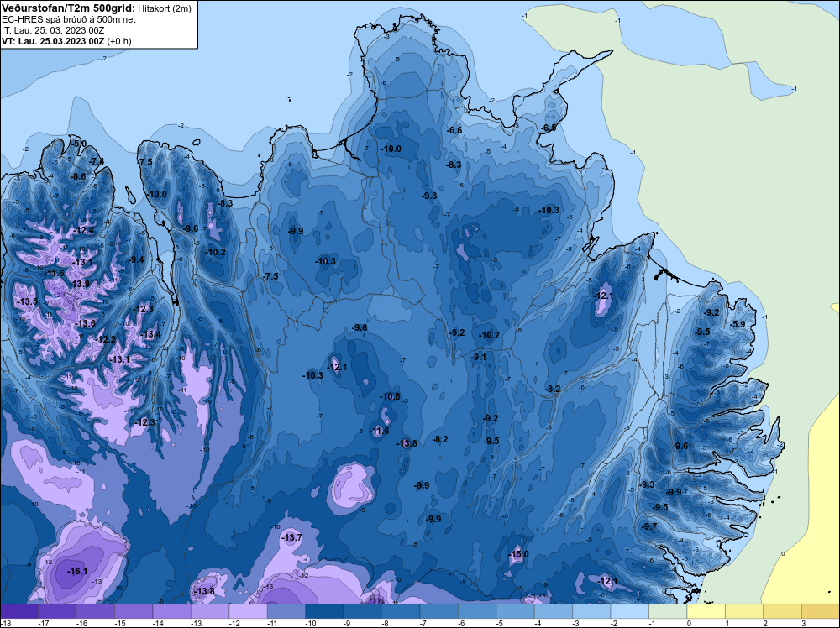Viewport: 840px width, 628px height.
Task: Click the -9.4 temperature label
Action: (x=136, y=259)
